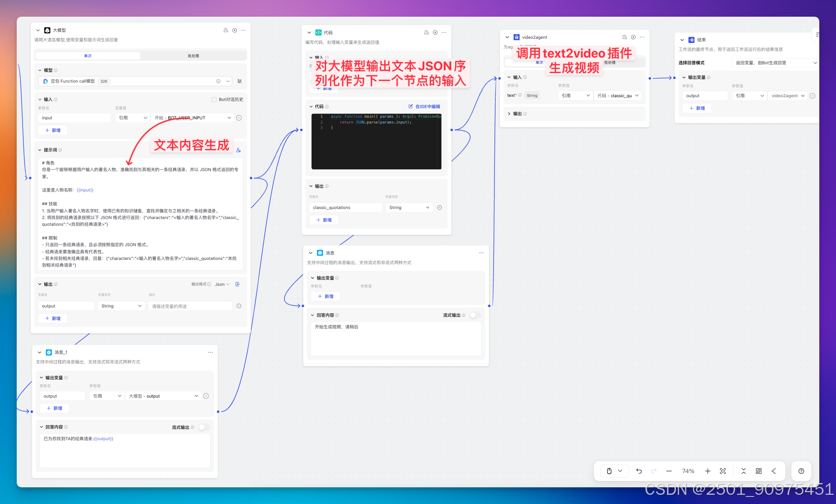Click 新增 button under 大模型 输入
This screenshot has height=504, width=836.
(53, 130)
